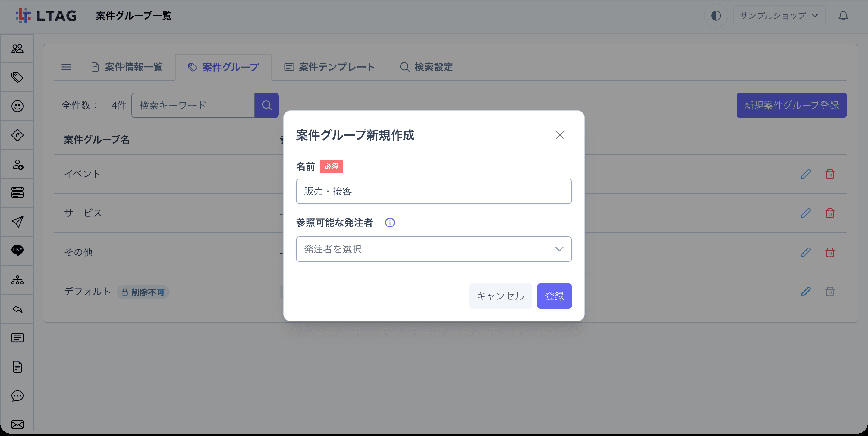Click the 名前 input containing 販売・接客

[434, 191]
